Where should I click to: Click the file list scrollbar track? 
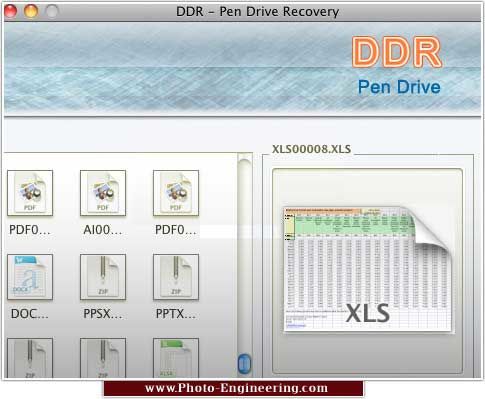click(x=245, y=257)
